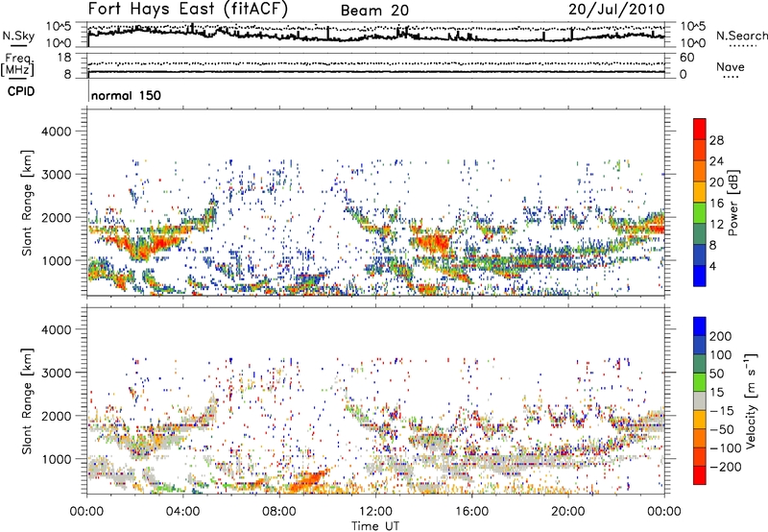
Task: Click the '200' tick on the velocity colorbar
Action: [x=721, y=336]
